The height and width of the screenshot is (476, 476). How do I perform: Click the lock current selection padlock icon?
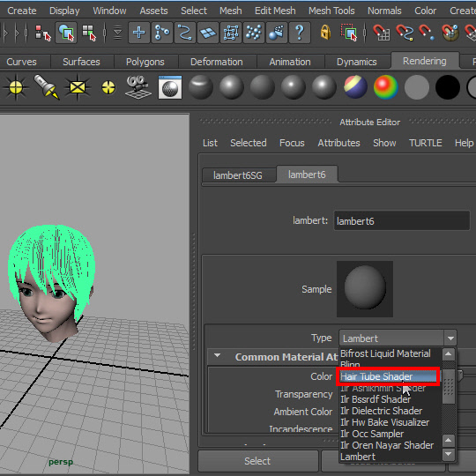(325, 33)
